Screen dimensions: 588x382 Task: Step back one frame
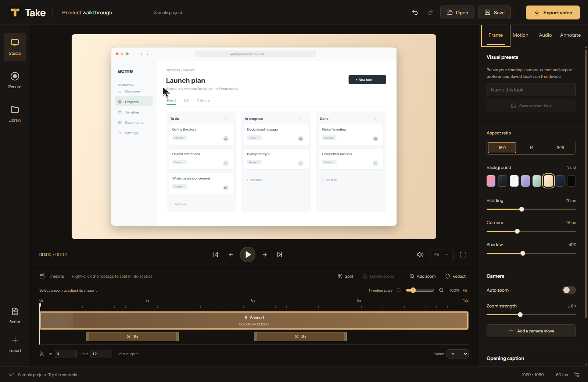pos(231,255)
